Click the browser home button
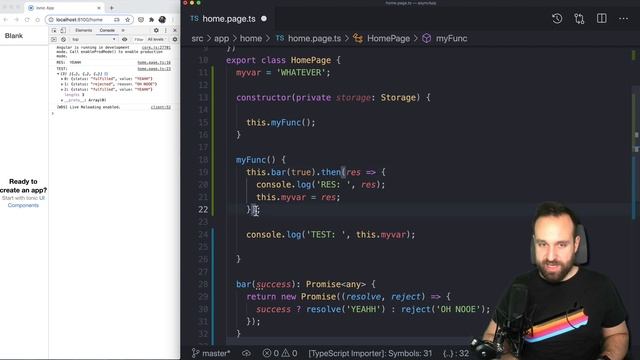The image size is (640, 360). coord(37,20)
